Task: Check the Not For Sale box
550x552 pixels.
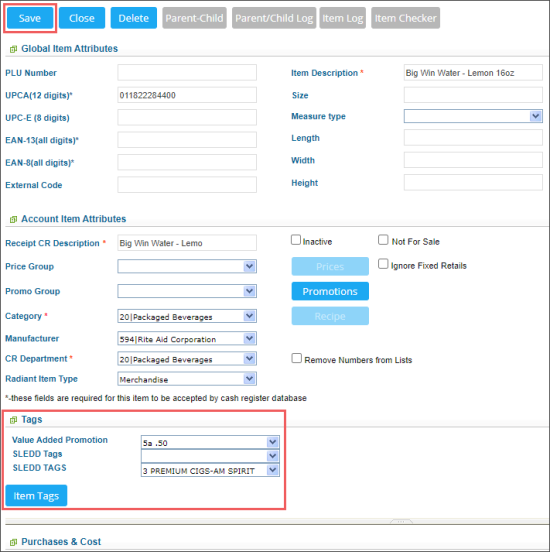Action: [383, 240]
